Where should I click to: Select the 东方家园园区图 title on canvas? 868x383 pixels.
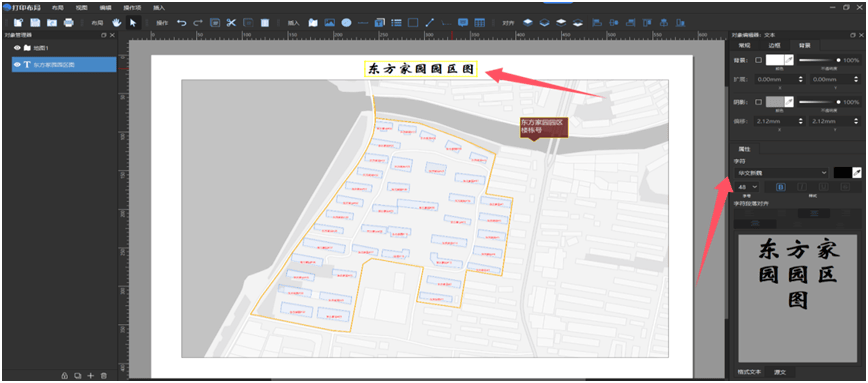[421, 69]
